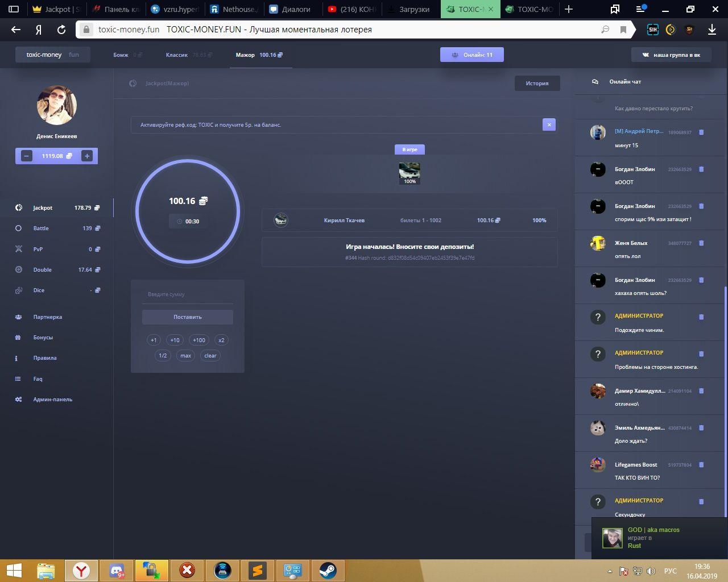Click the browser downloads arrow icon
728x582 pixels.
click(712, 30)
